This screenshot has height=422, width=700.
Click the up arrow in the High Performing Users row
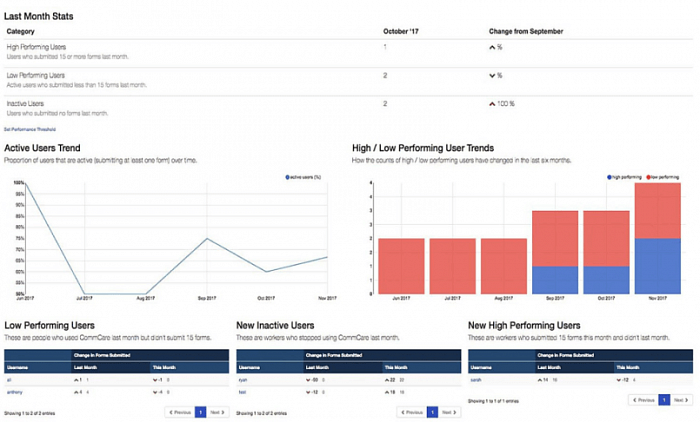pyautogui.click(x=492, y=47)
